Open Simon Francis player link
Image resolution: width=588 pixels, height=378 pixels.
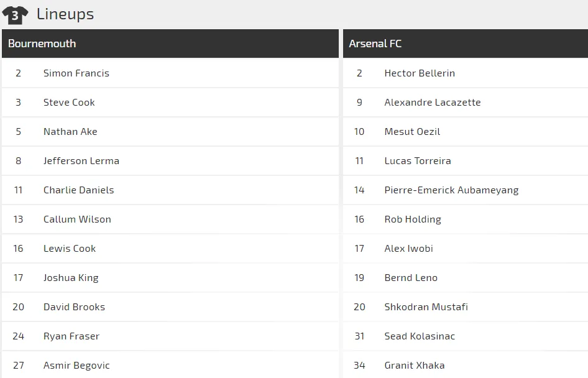click(76, 73)
